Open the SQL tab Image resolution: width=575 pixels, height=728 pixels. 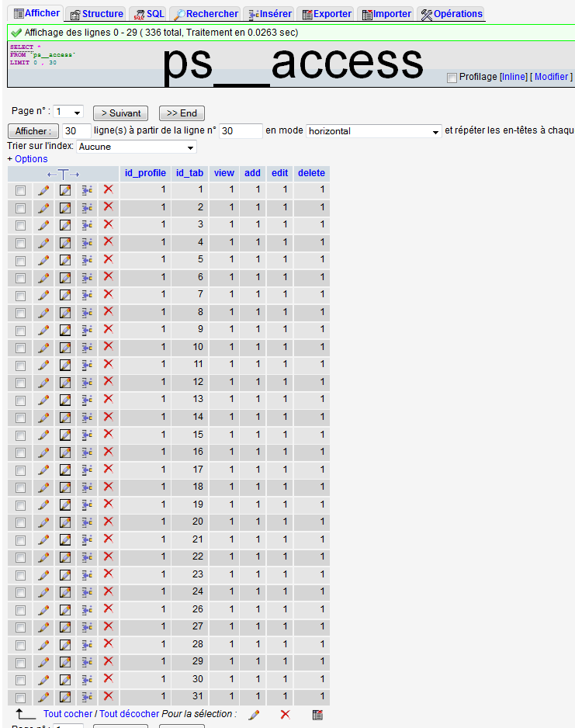coord(149,14)
